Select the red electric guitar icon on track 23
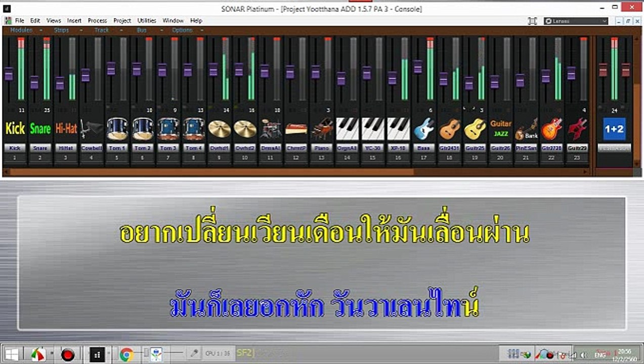The image size is (644, 364). pyautogui.click(x=577, y=129)
